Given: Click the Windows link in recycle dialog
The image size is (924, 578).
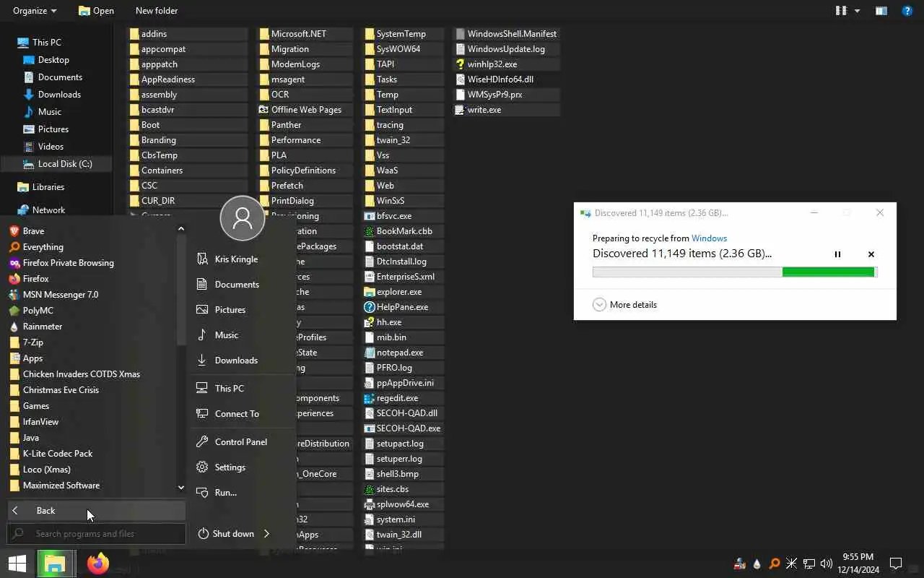Looking at the screenshot, I should coord(709,238).
